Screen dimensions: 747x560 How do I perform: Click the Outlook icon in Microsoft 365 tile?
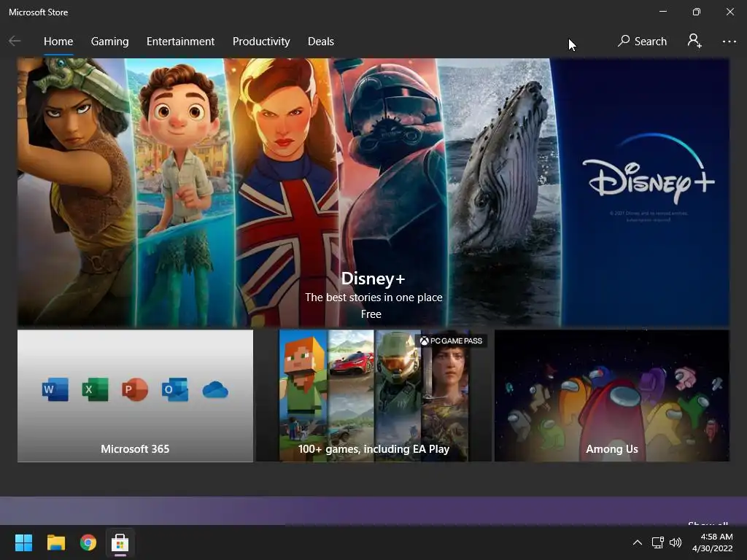[x=175, y=389]
